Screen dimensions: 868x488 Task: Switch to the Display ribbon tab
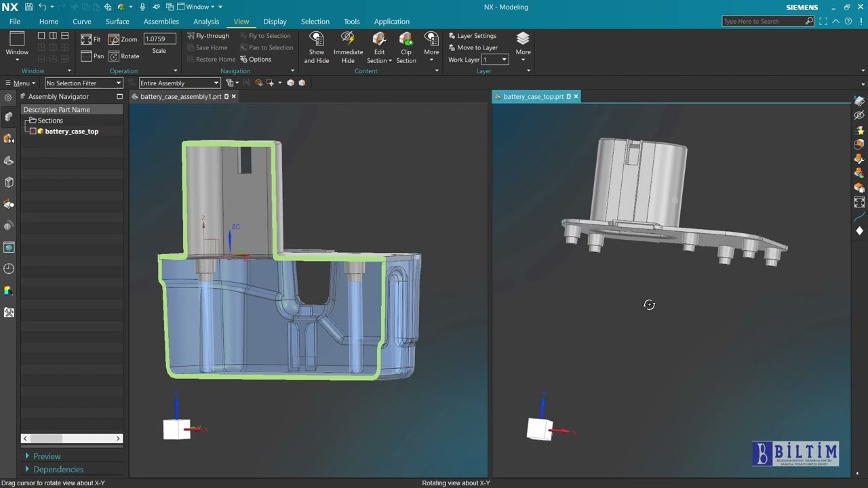[x=275, y=21]
